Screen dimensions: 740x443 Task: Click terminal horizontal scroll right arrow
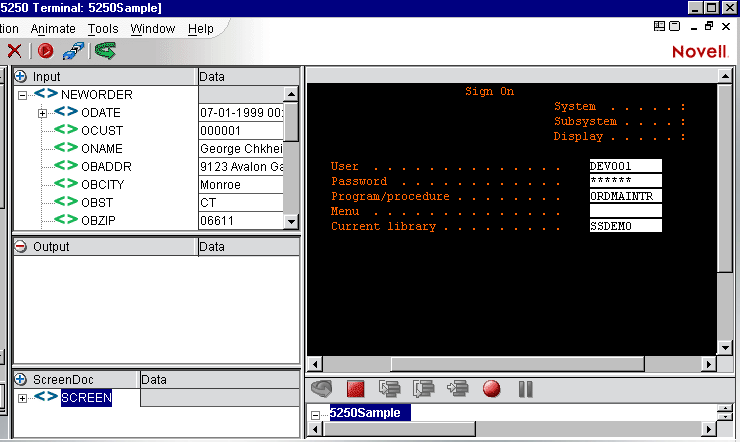pos(708,364)
